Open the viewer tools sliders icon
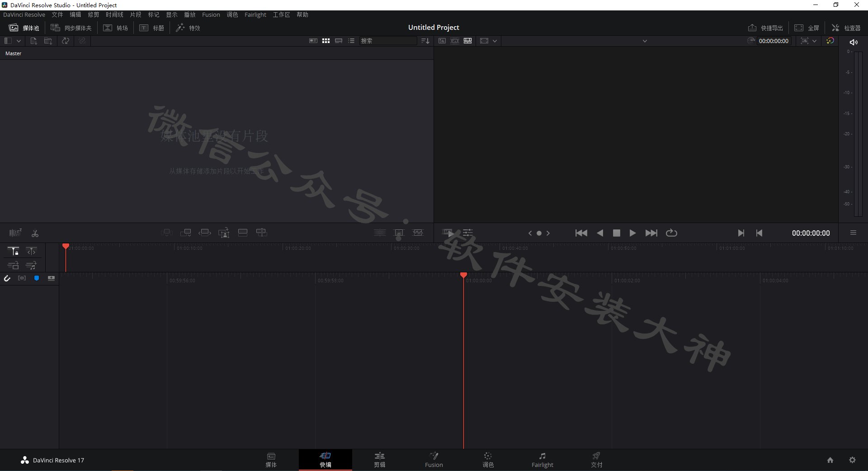868x471 pixels. point(468,233)
